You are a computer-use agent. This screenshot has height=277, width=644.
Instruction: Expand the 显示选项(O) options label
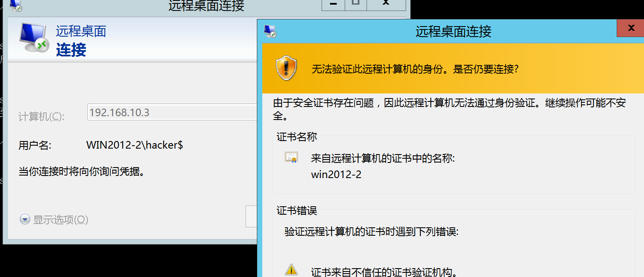(61, 219)
